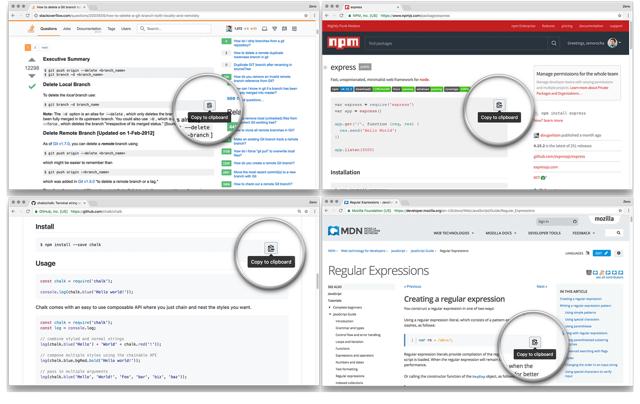Image resolution: width=640 pixels, height=404 pixels.
Task: Copy the MDN regex code to clipboard
Action: [x=534, y=342]
